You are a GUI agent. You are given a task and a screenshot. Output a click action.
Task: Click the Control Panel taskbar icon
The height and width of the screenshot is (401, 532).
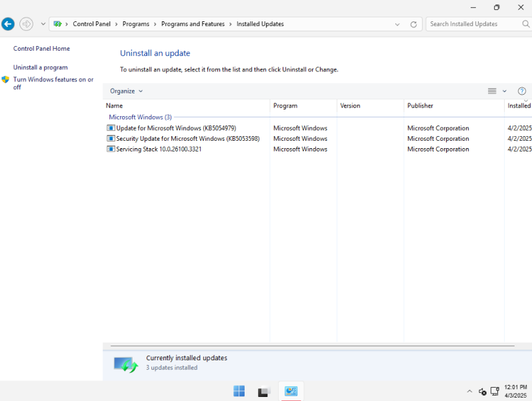pos(291,391)
